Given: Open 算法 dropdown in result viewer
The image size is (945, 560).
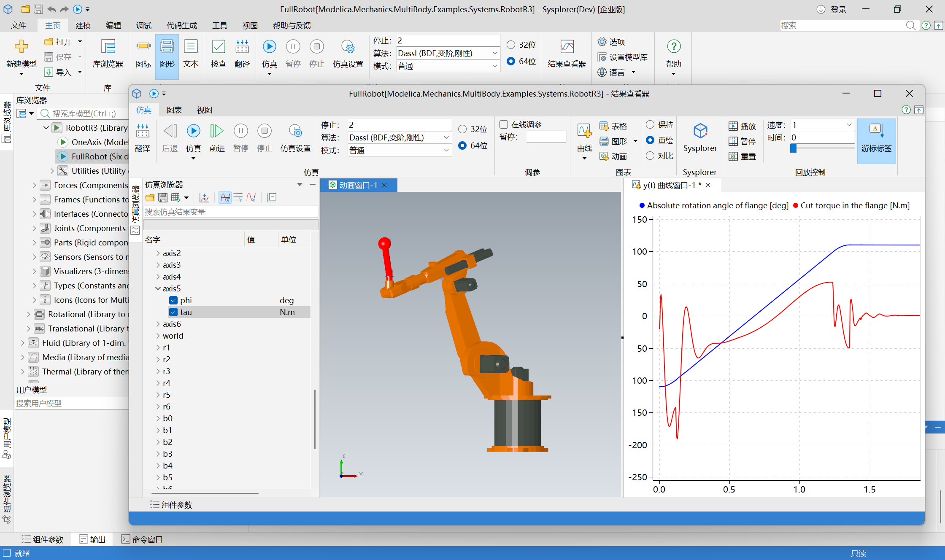Looking at the screenshot, I should tap(446, 137).
